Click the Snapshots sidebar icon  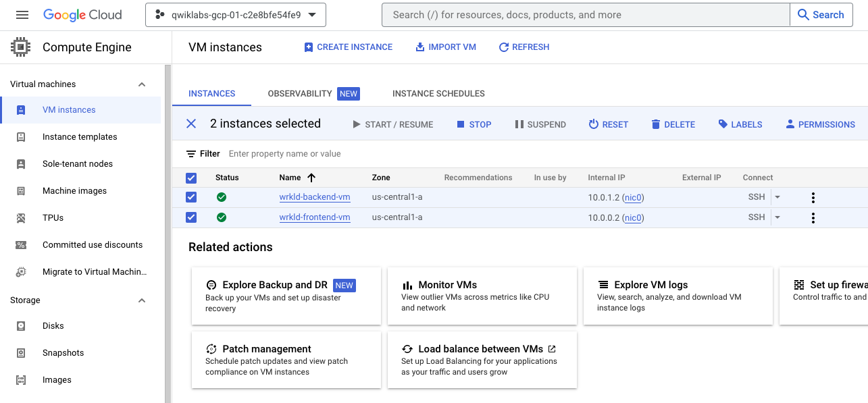click(21, 353)
